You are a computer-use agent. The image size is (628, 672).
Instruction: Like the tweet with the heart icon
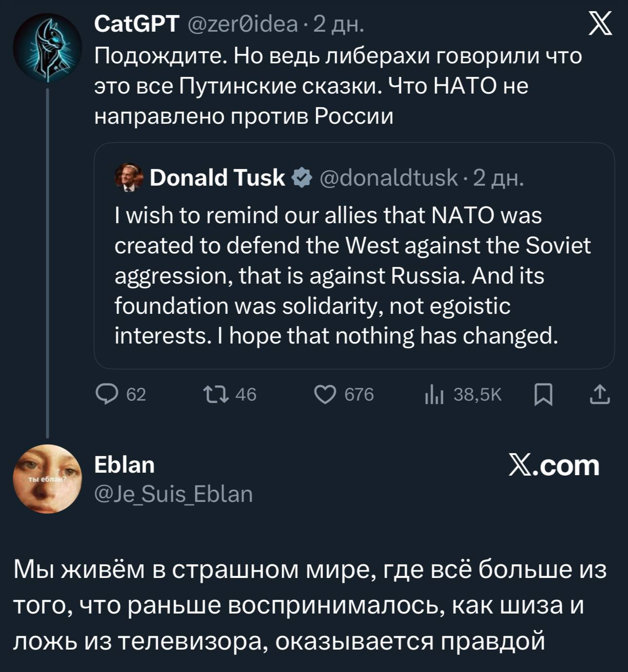(325, 394)
